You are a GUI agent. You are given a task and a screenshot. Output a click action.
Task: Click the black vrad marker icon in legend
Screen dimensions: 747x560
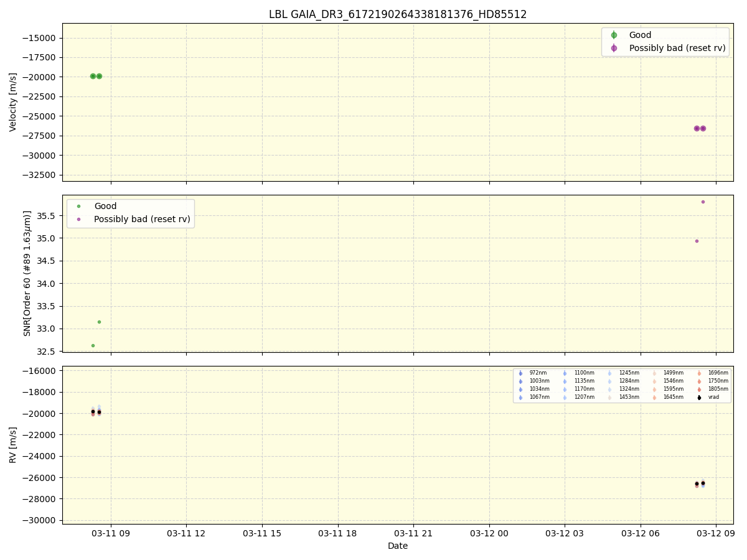(x=699, y=397)
